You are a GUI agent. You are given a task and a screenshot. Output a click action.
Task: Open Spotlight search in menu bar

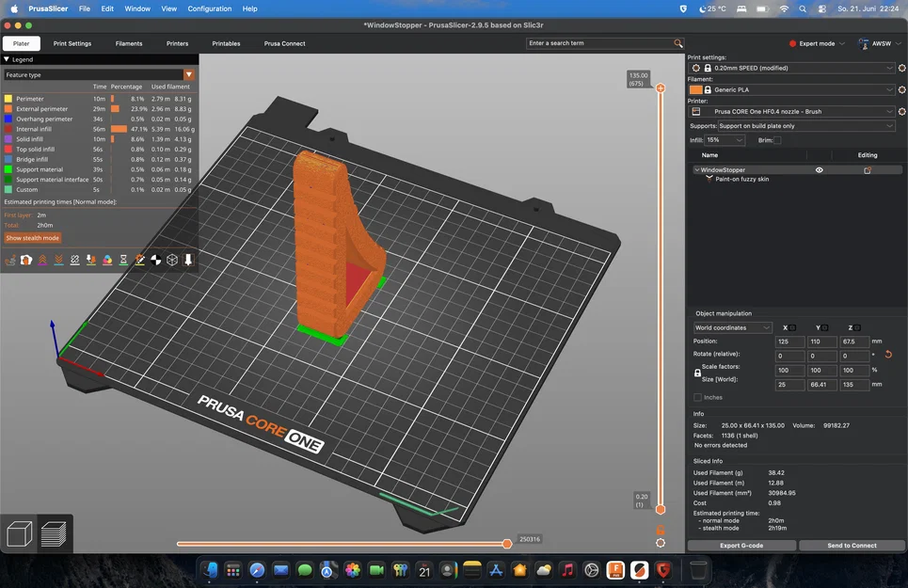(803, 8)
